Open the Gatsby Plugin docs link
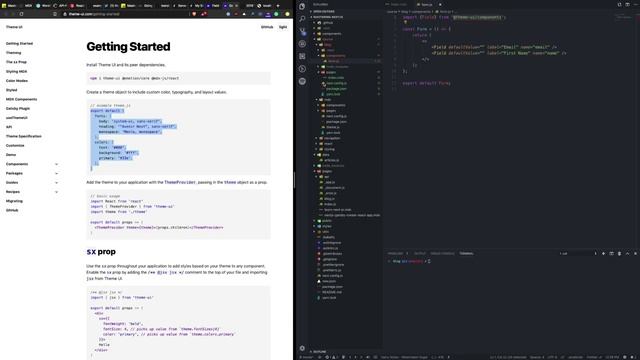 [18, 109]
